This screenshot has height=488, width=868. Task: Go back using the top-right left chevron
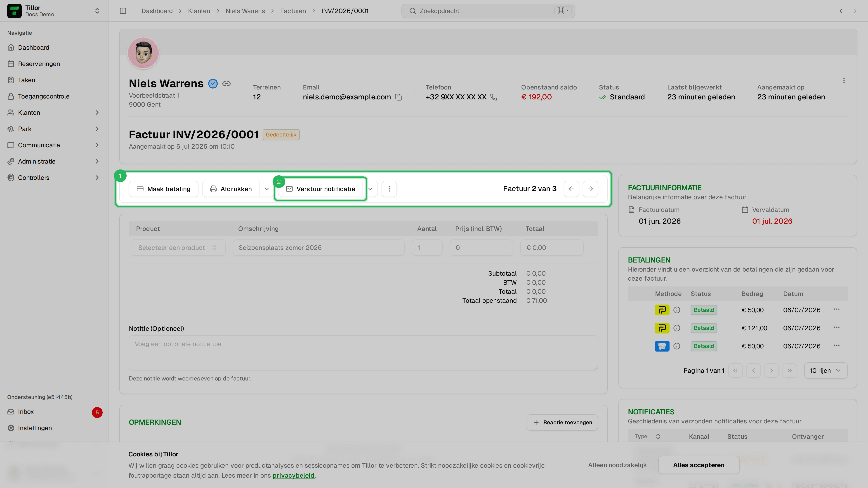(x=841, y=11)
